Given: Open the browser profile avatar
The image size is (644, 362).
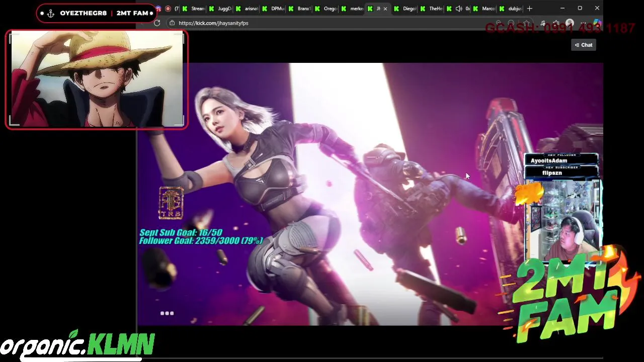Looking at the screenshot, I should click(x=570, y=23).
